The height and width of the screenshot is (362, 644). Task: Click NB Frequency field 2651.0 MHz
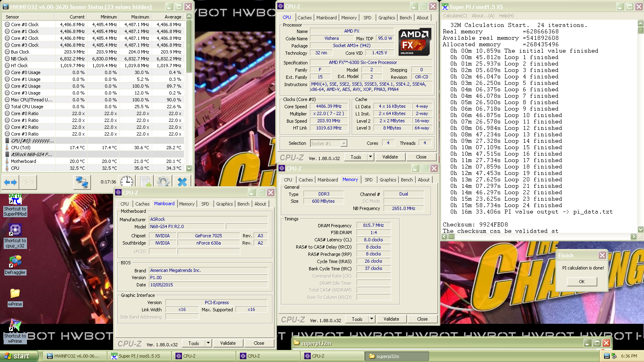tap(403, 208)
